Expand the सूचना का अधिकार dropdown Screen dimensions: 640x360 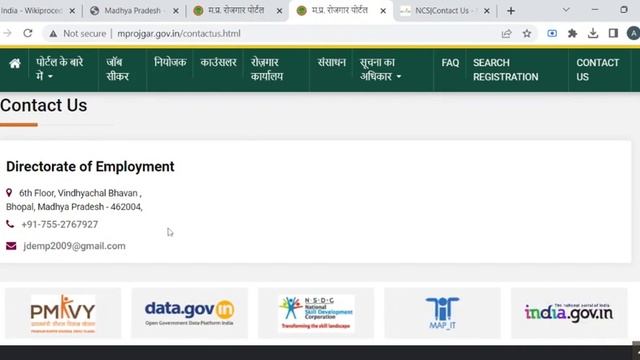click(x=380, y=69)
